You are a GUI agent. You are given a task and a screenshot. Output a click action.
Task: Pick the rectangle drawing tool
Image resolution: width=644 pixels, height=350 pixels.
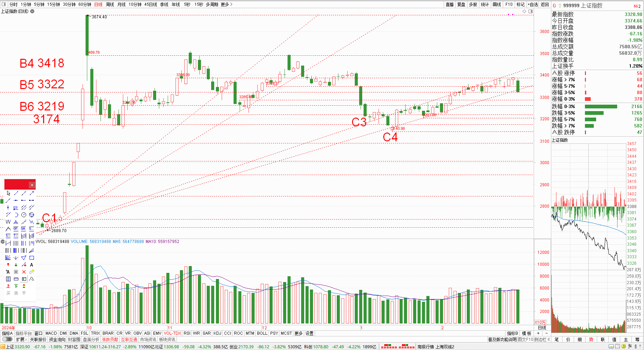(x=32, y=258)
